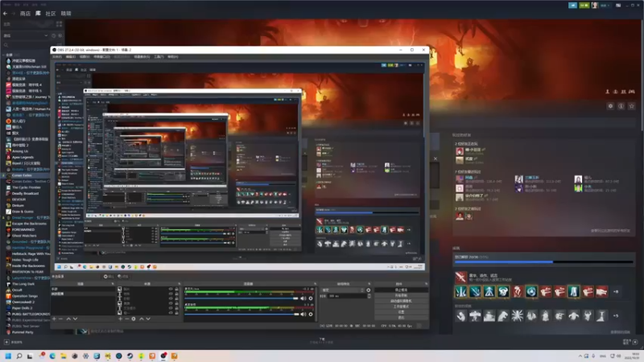
Task: Open the 社区 tab in Steam
Action: click(x=51, y=14)
